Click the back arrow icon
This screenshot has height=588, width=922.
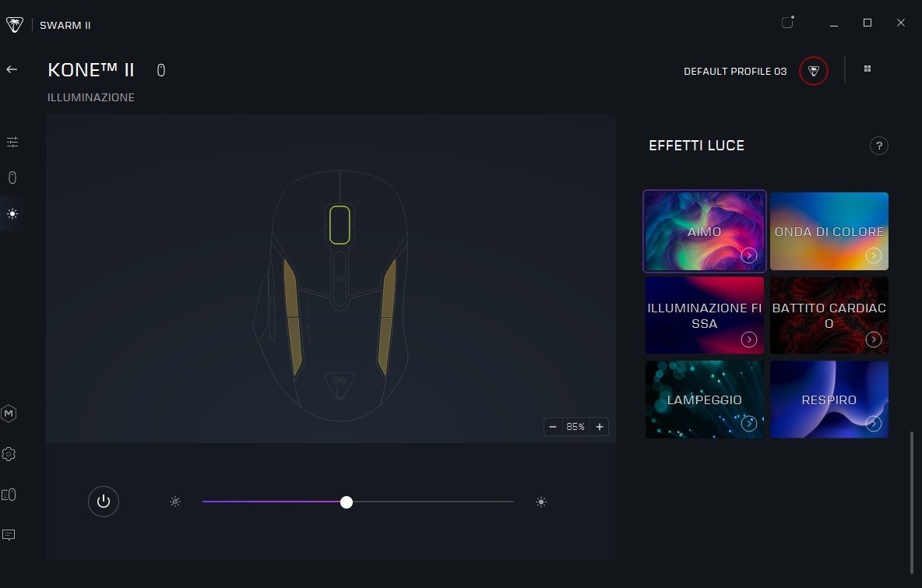12,69
